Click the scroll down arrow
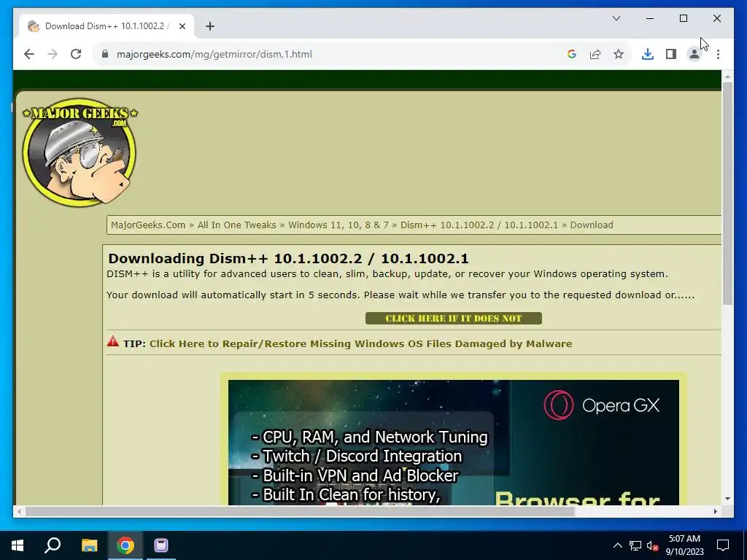747x560 pixels. [727, 499]
